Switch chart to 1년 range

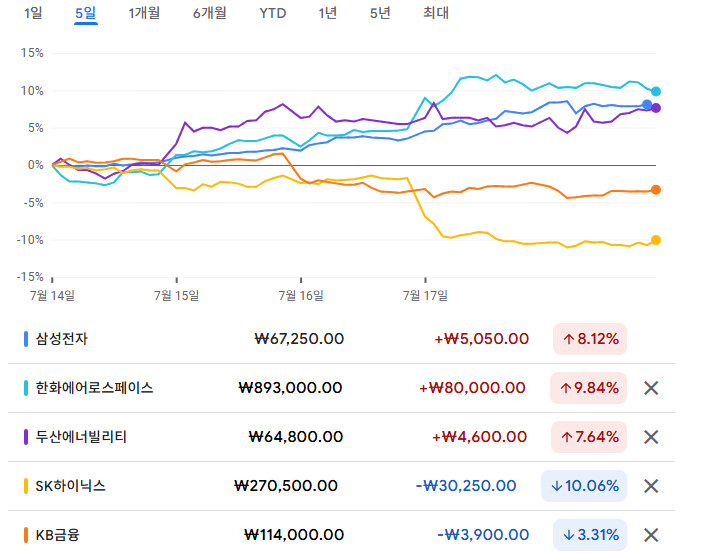tap(327, 13)
